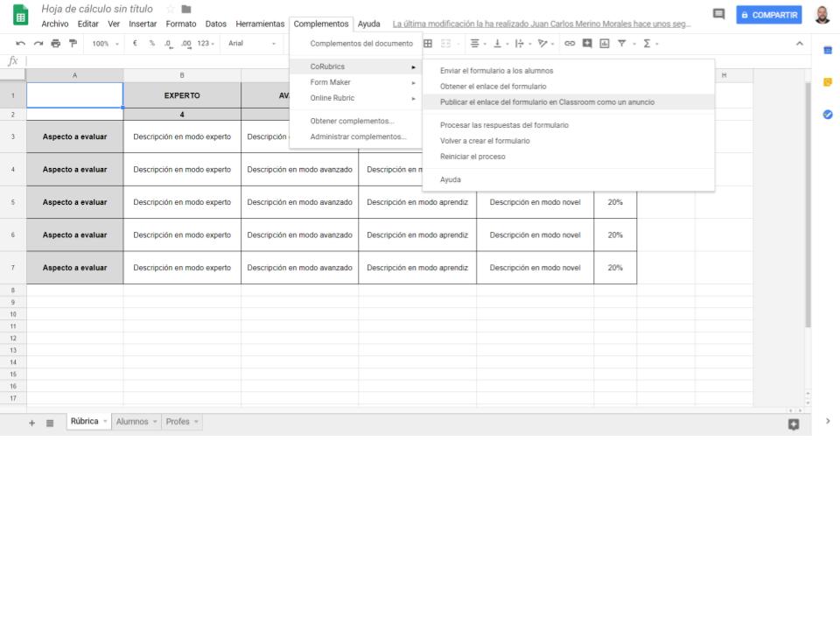Open the Explore button at bottom right
The image size is (840, 630).
click(794, 423)
